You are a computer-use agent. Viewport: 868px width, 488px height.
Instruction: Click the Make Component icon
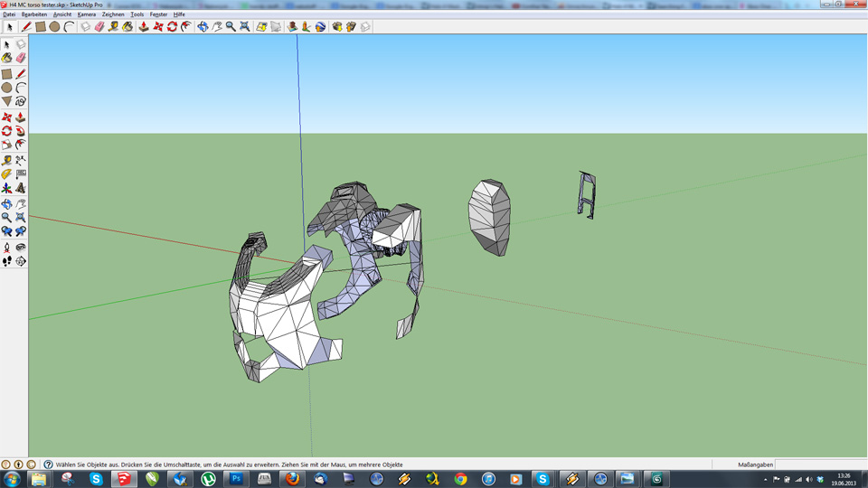click(21, 43)
